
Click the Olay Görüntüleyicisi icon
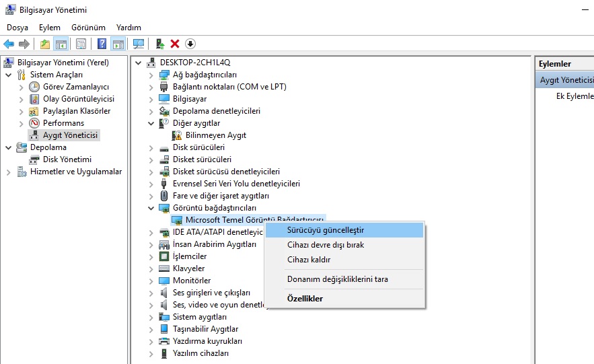[34, 99]
